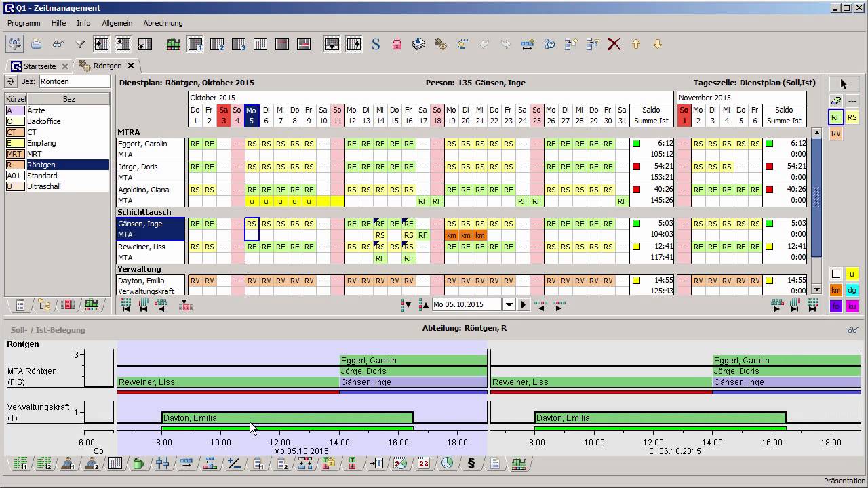Toggle the table view 2 toolbar button
Screen dimensions: 868x488
tap(217, 44)
